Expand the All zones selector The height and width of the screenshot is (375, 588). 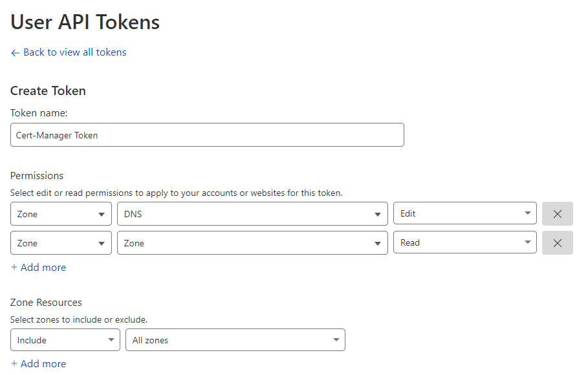point(234,340)
